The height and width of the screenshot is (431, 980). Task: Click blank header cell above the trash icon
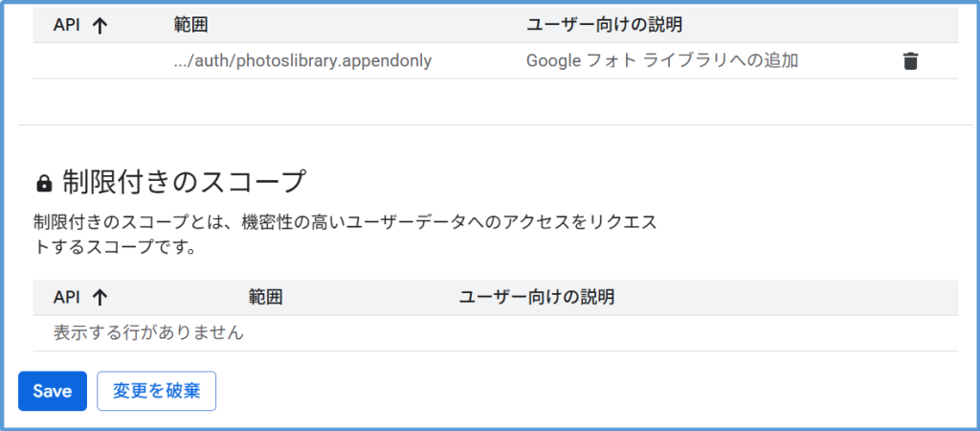pyautogui.click(x=909, y=25)
